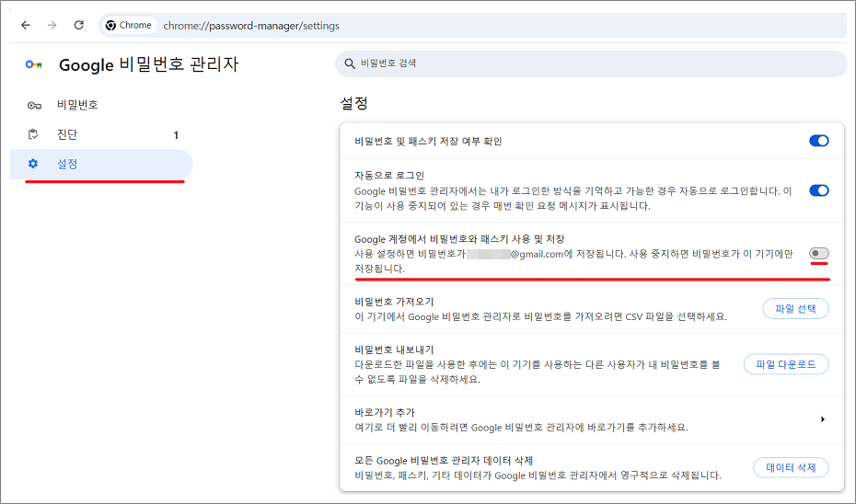This screenshot has width=856, height=504.
Task: Click the 설정 page heading
Action: point(354,103)
